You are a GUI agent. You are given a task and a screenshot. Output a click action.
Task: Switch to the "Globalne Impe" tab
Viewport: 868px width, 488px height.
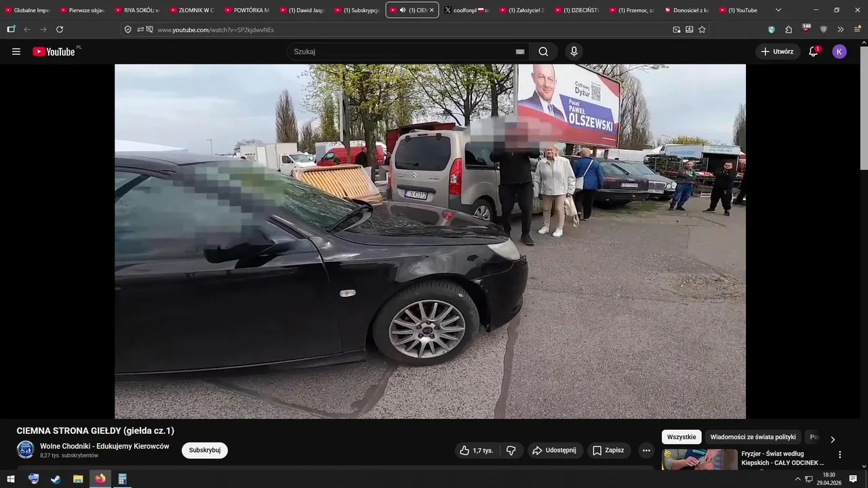(28, 10)
